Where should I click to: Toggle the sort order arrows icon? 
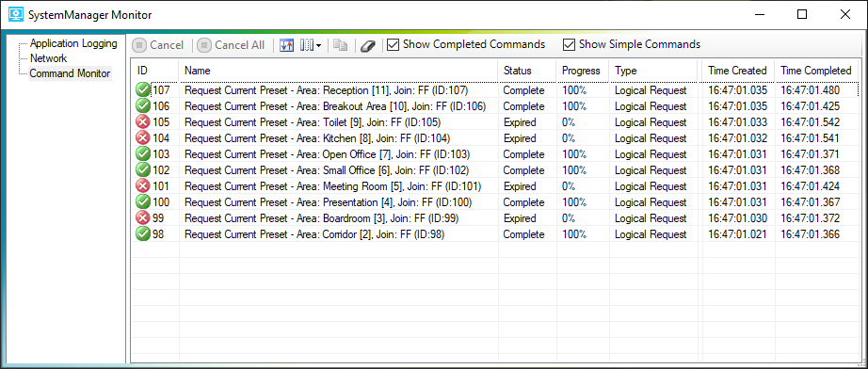[x=286, y=45]
